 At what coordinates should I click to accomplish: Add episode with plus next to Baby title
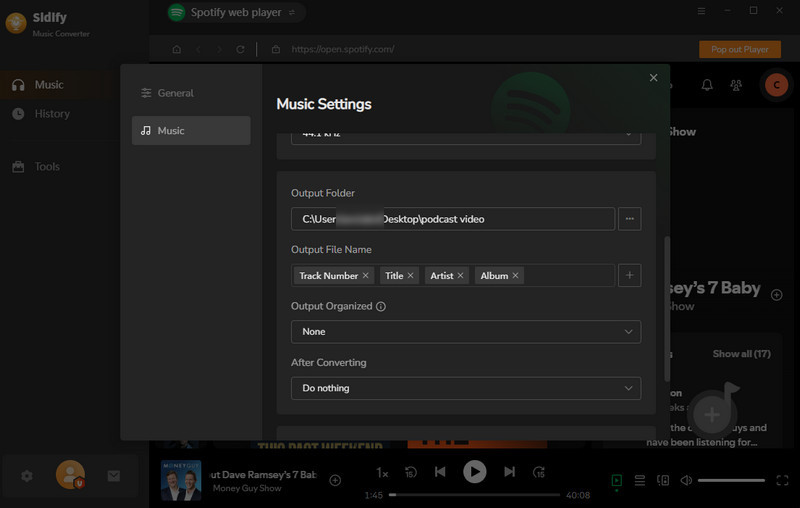tap(777, 295)
